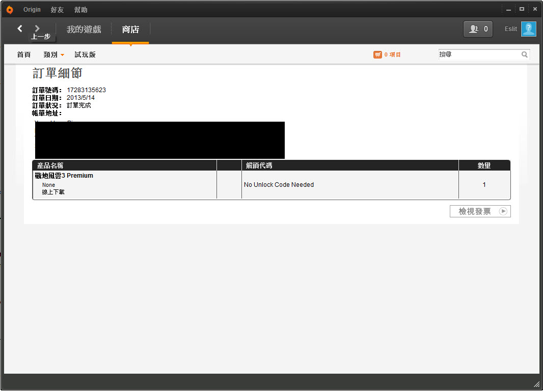
Task: Click the search magnifier icon
Action: tap(524, 54)
